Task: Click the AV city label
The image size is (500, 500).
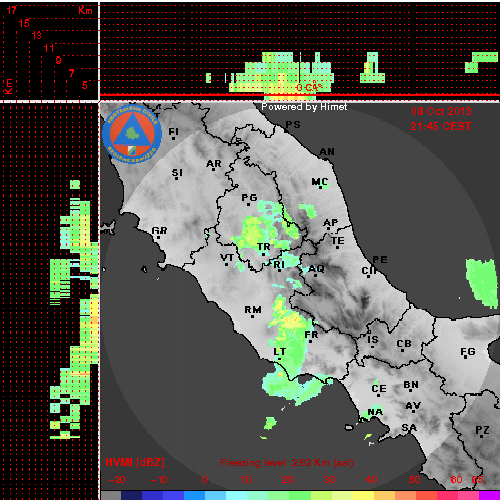Action: coord(413,406)
